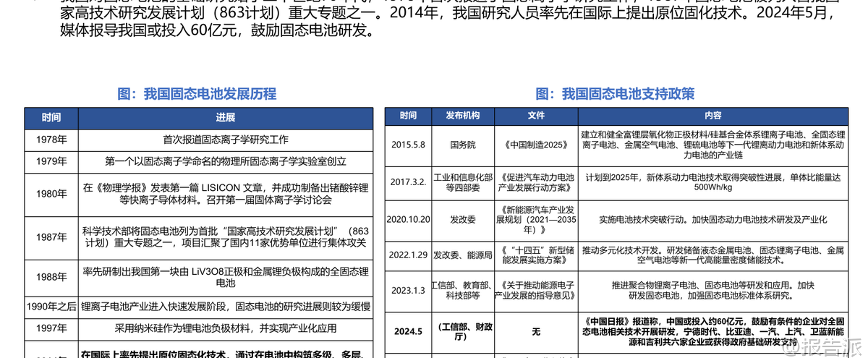Select the 2015.5.8 date cell
The width and height of the screenshot is (868, 358).
click(408, 145)
